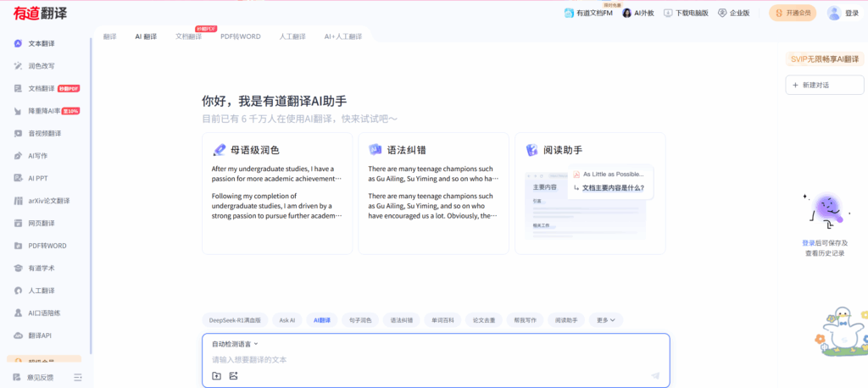Expand the 更多 options chip

pyautogui.click(x=605, y=320)
